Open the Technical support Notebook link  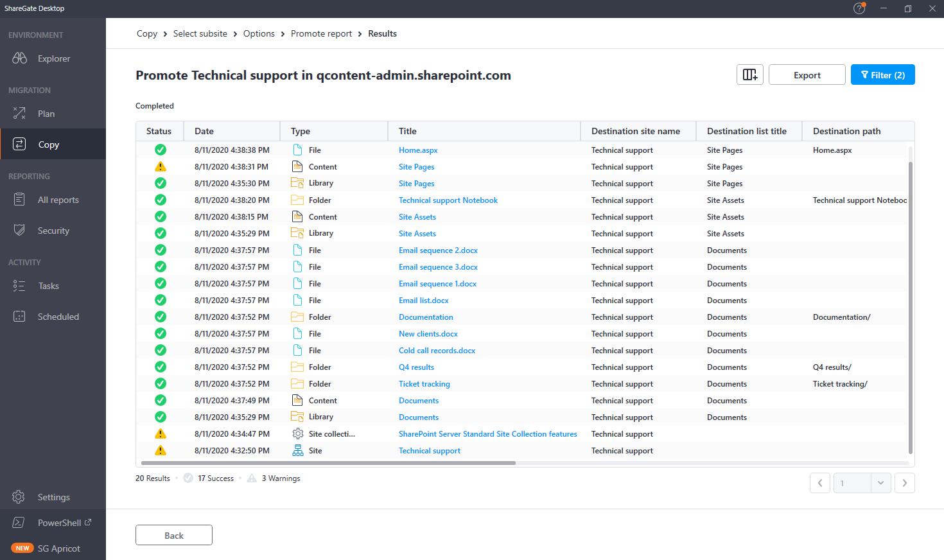coord(448,200)
